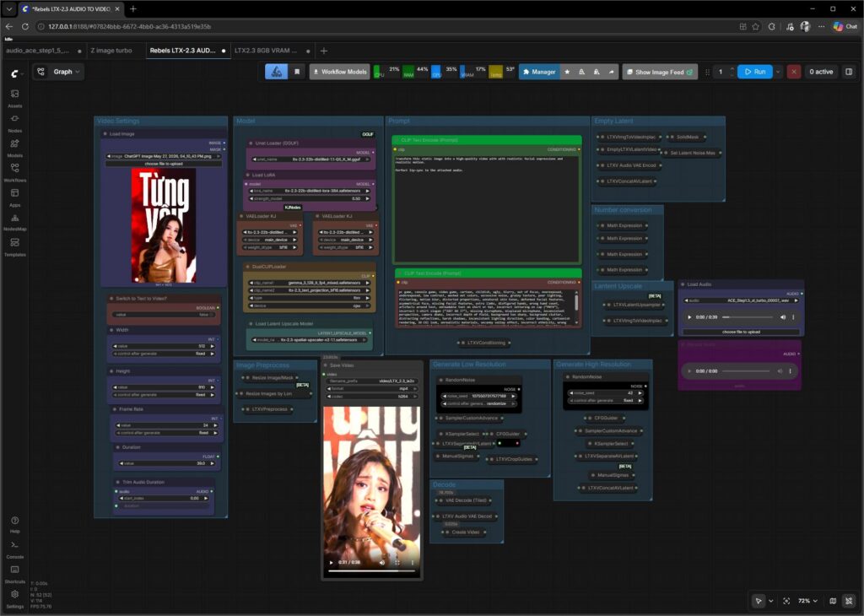Click the blue triangle logo toolbar button

point(277,72)
